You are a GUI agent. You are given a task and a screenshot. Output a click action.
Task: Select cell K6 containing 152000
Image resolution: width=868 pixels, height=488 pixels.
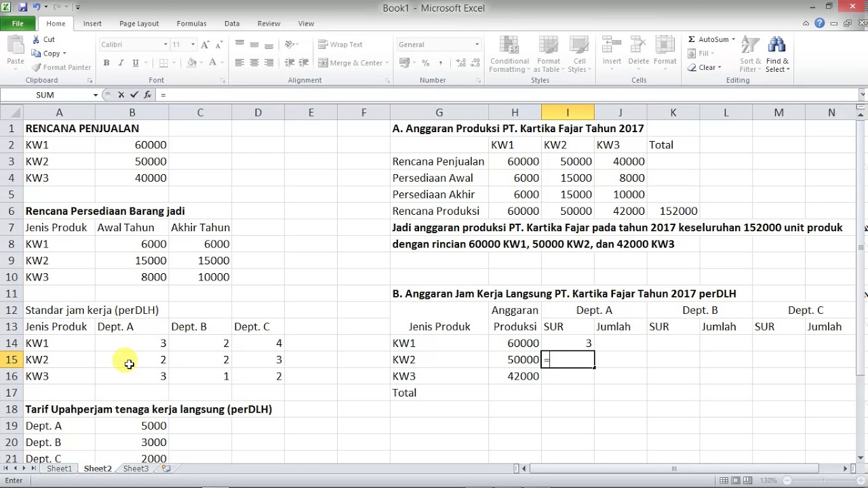(x=673, y=211)
